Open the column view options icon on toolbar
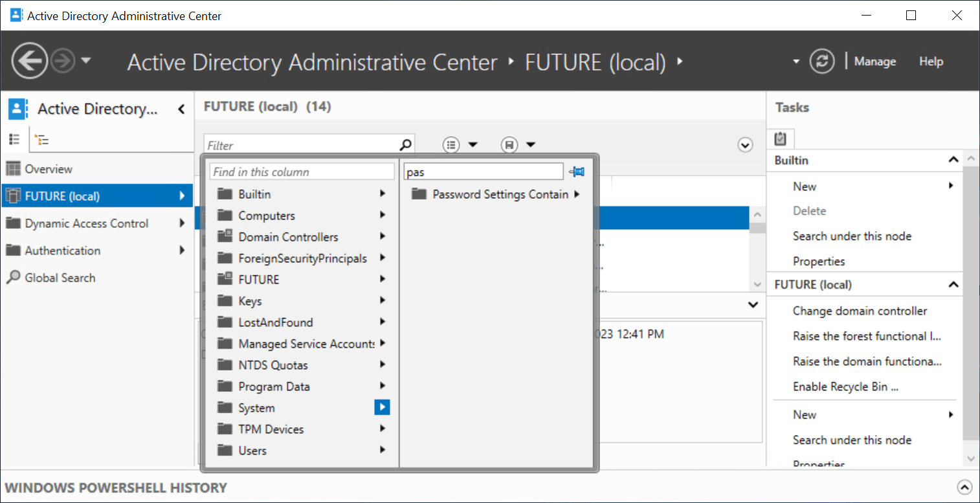 point(451,144)
